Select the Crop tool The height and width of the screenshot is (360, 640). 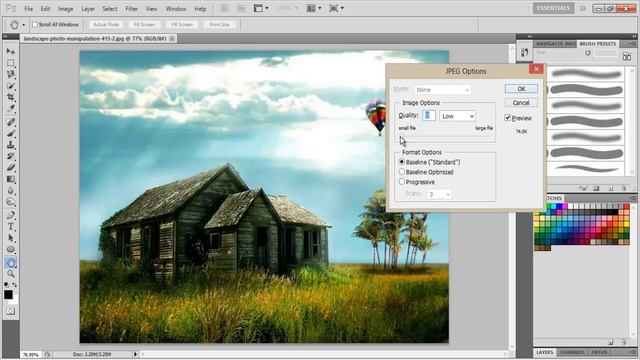click(x=11, y=98)
